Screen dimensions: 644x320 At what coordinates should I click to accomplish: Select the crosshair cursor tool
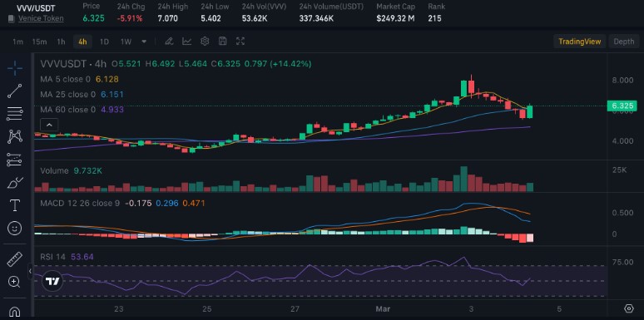coord(15,68)
